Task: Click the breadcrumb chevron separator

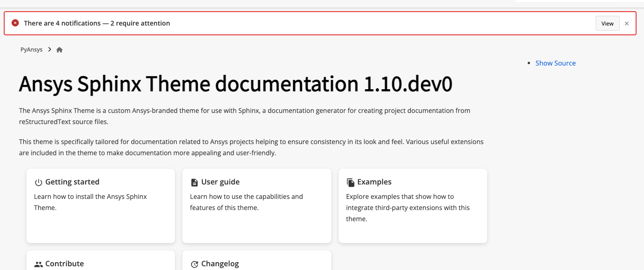Action: tap(50, 50)
